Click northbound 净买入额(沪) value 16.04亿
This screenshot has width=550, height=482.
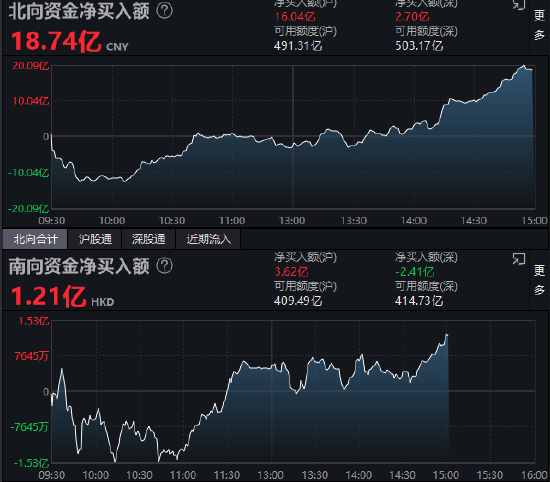pos(295,16)
